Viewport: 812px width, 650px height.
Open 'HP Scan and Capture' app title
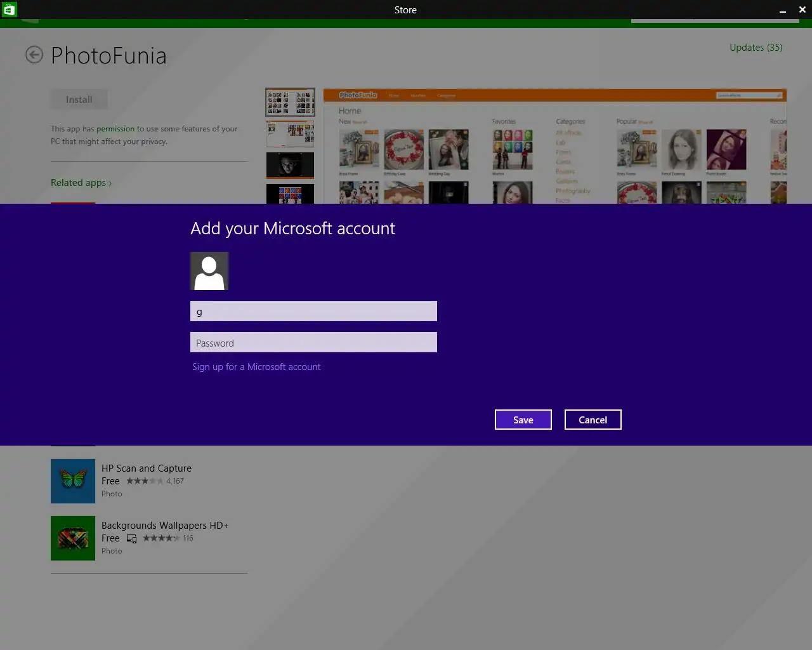147,468
